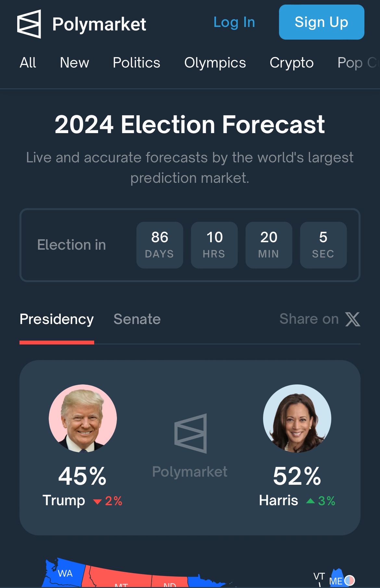
Task: Select the All category
Action: 28,63
